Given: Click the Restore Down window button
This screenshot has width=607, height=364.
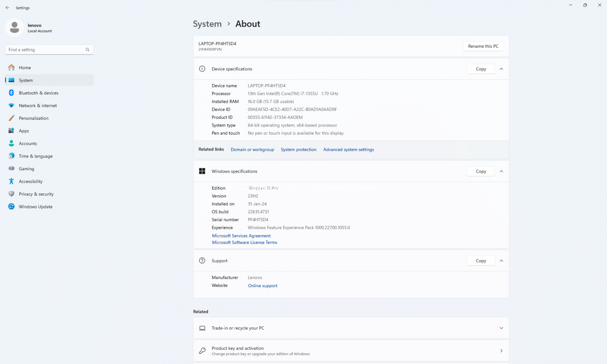Looking at the screenshot, I should tap(585, 5).
